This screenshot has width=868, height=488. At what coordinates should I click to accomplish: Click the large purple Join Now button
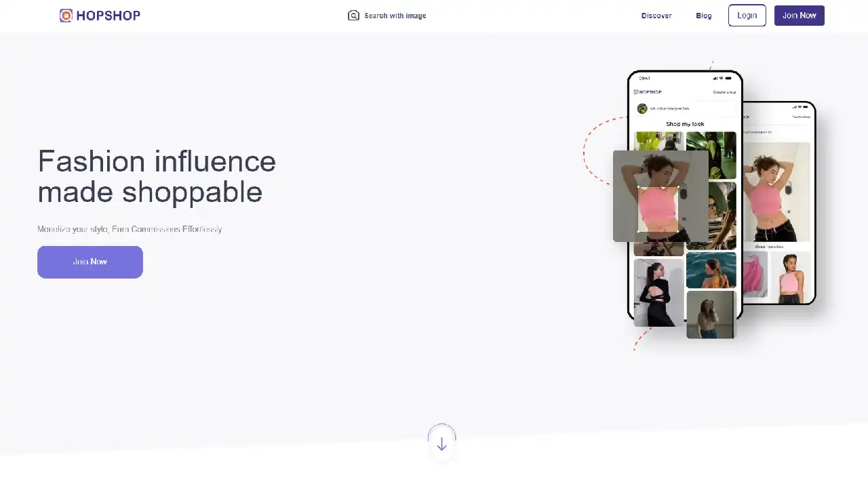pos(90,262)
